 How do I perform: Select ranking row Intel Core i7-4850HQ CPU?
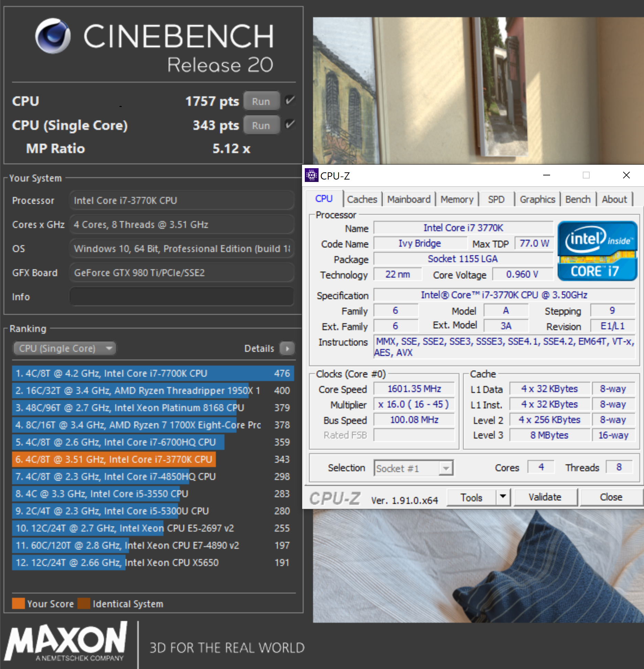point(153,476)
